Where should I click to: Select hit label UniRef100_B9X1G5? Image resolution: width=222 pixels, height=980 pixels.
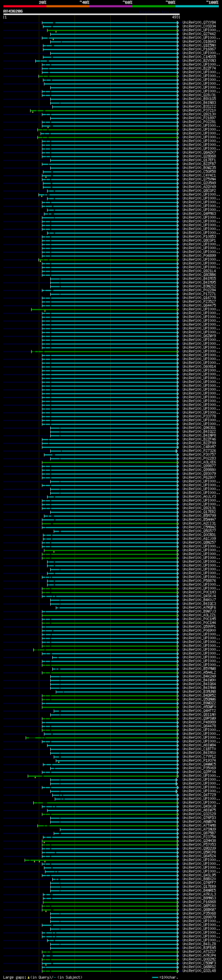[199, 99]
